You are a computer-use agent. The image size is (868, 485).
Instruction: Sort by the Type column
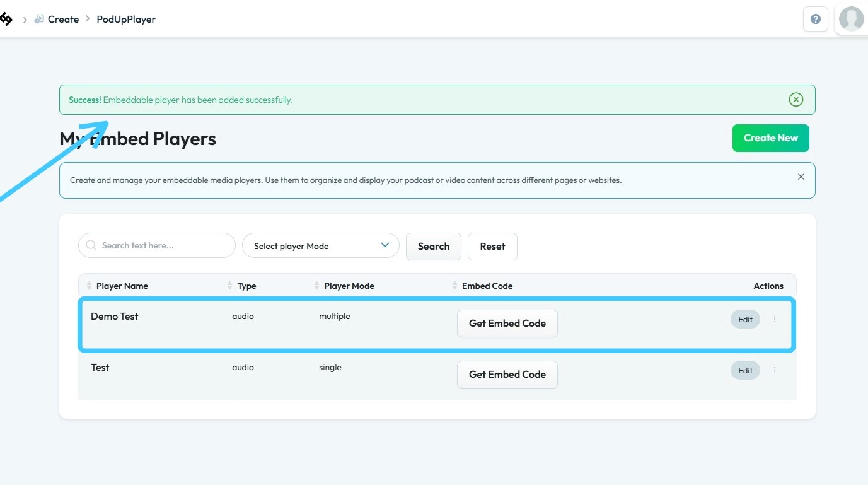tap(246, 286)
